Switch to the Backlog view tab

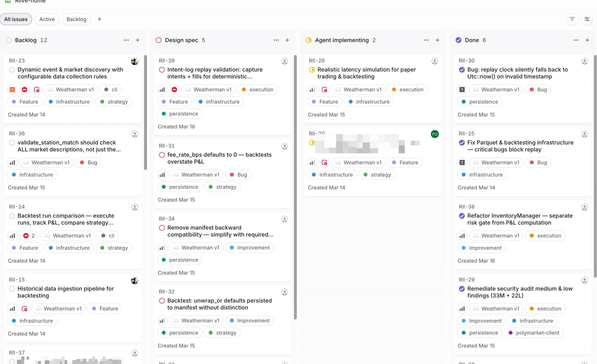tap(76, 19)
